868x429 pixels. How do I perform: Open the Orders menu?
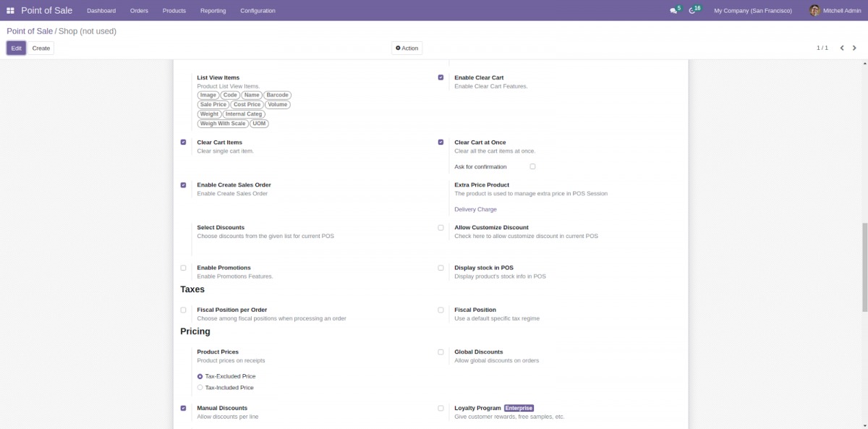139,11
